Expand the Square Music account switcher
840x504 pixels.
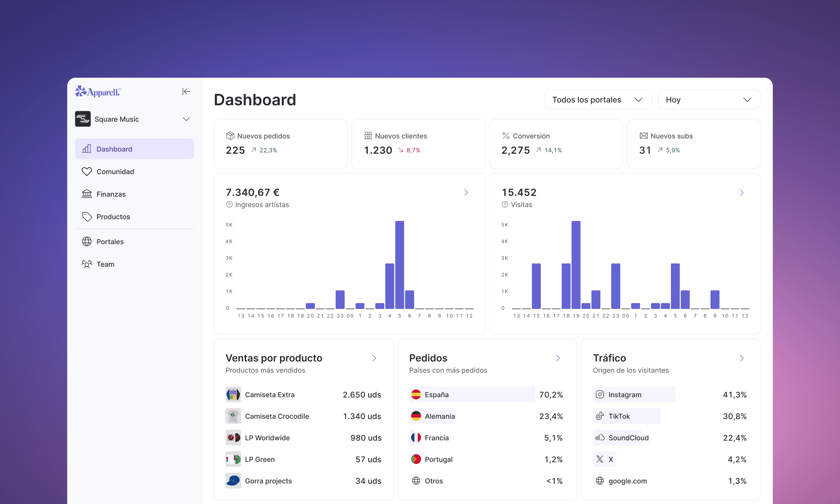tap(186, 119)
